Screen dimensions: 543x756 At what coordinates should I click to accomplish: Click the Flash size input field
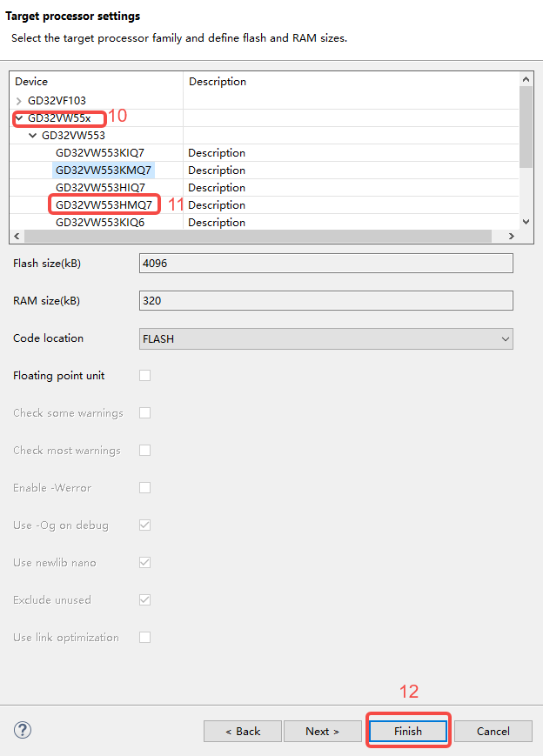pyautogui.click(x=325, y=264)
